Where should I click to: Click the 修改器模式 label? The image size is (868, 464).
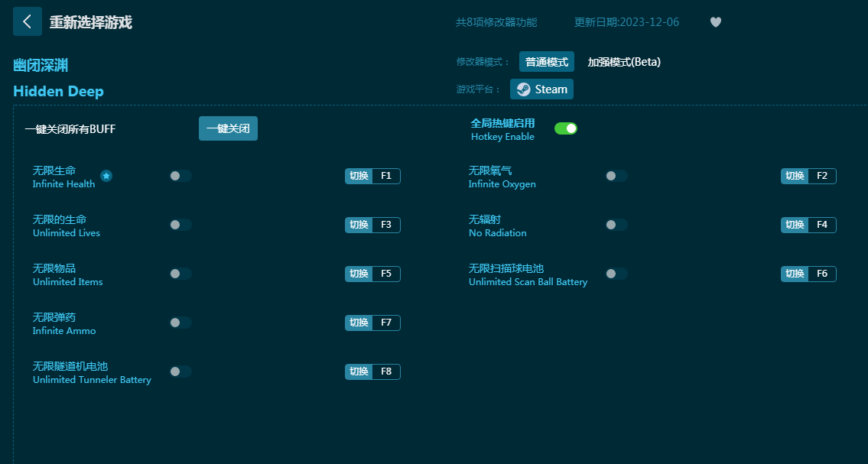[483, 62]
